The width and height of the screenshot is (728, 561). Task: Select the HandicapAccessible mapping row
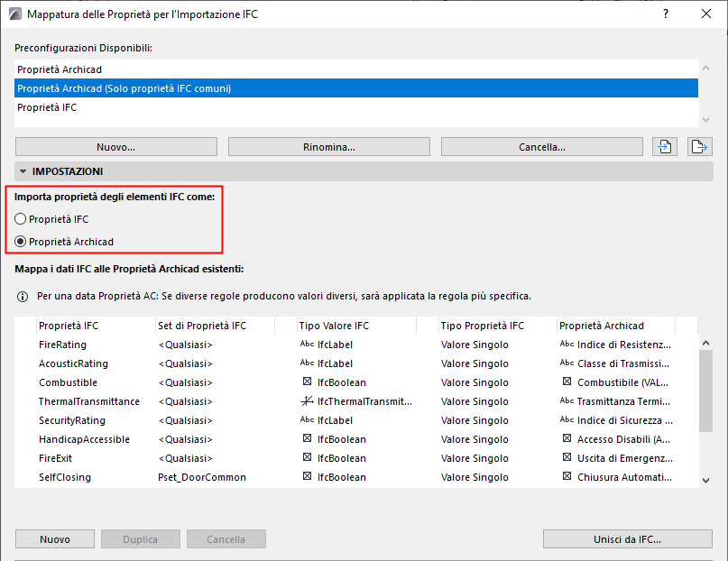click(84, 439)
